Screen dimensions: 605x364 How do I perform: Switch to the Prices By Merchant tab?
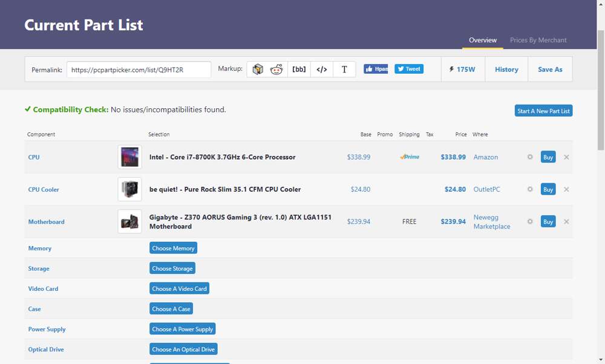coord(538,40)
